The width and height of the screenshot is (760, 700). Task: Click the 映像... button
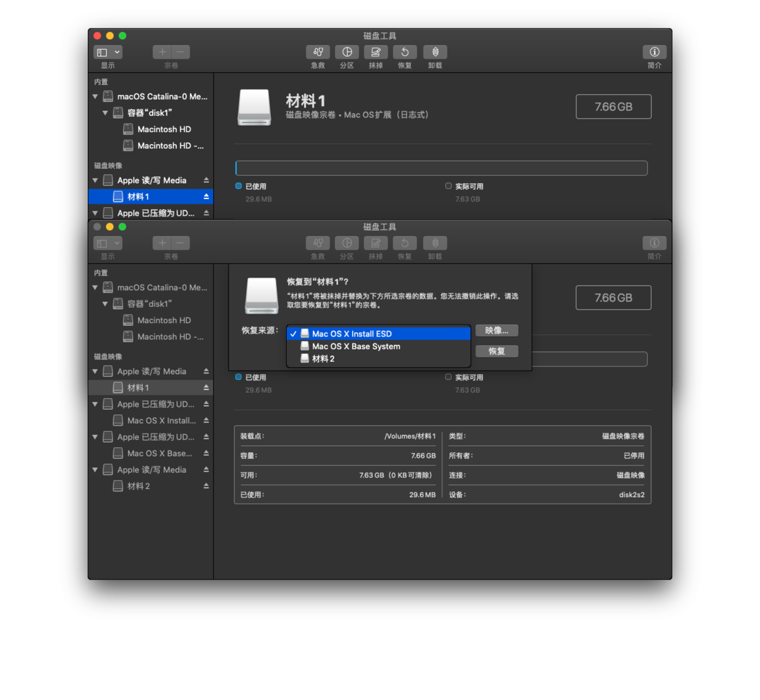497,331
